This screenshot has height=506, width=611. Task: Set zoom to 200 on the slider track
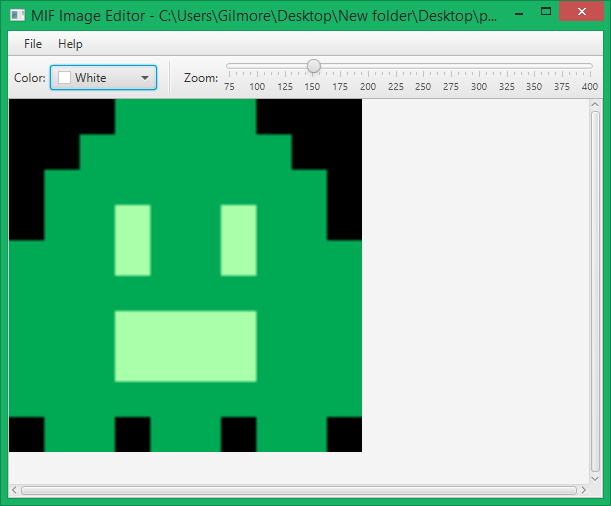(x=368, y=66)
